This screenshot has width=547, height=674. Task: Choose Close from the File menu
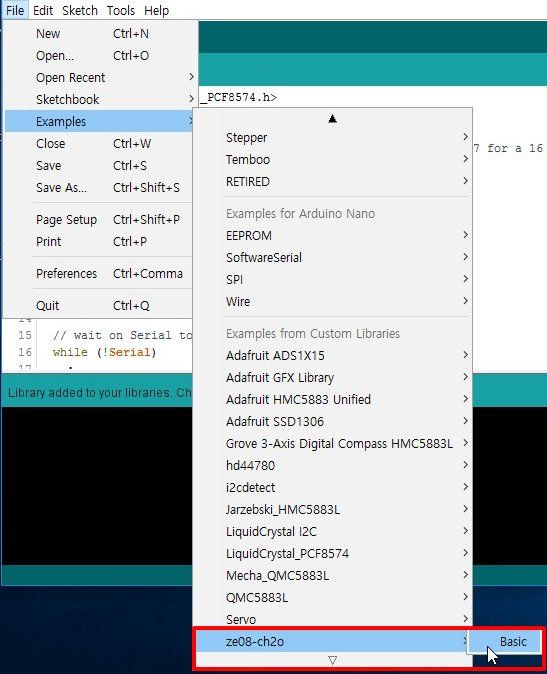(x=99, y=144)
